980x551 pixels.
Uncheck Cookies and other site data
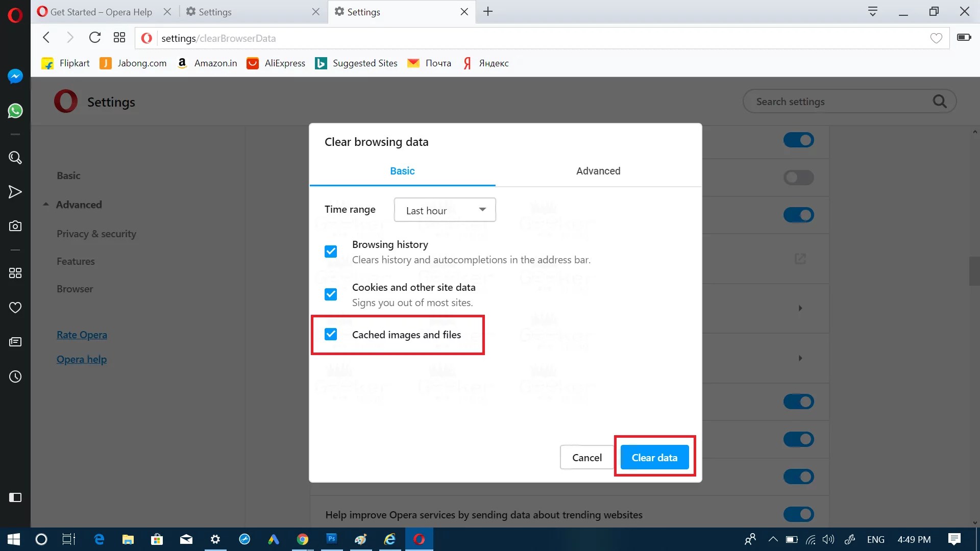tap(331, 294)
